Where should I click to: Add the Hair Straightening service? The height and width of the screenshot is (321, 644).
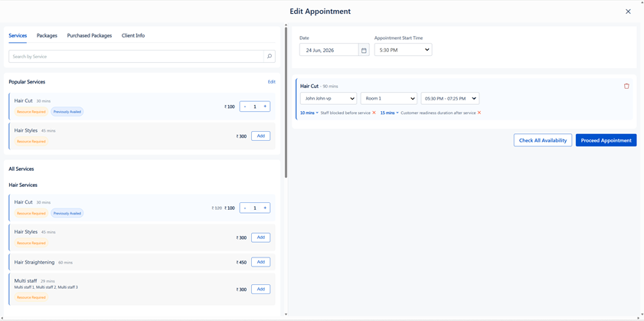[x=261, y=262]
